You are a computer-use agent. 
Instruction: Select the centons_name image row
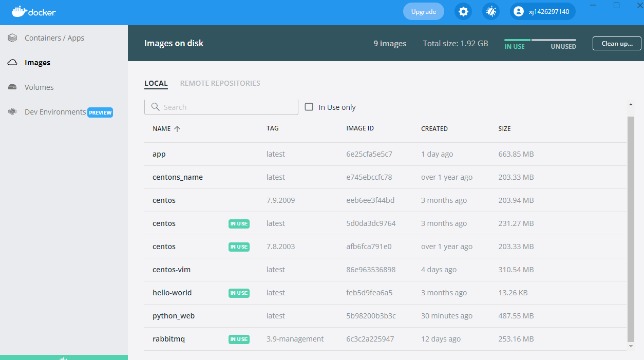pos(385,177)
